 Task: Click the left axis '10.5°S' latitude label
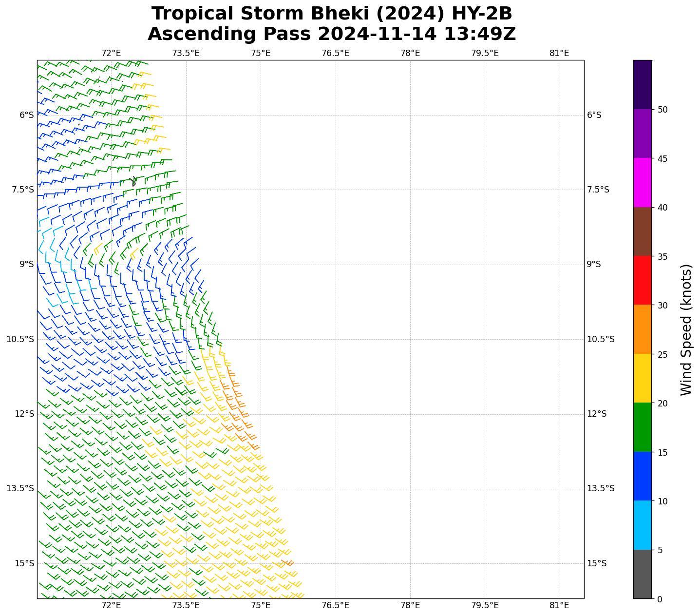20,339
